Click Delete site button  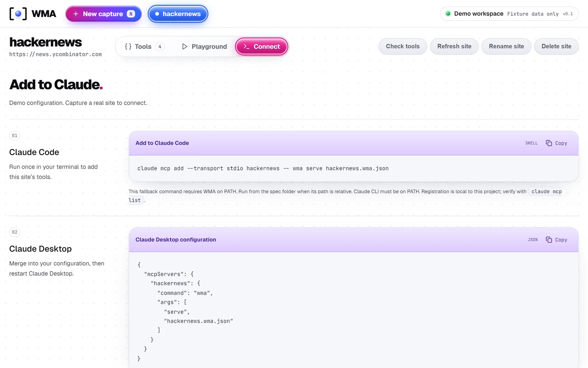coord(556,46)
